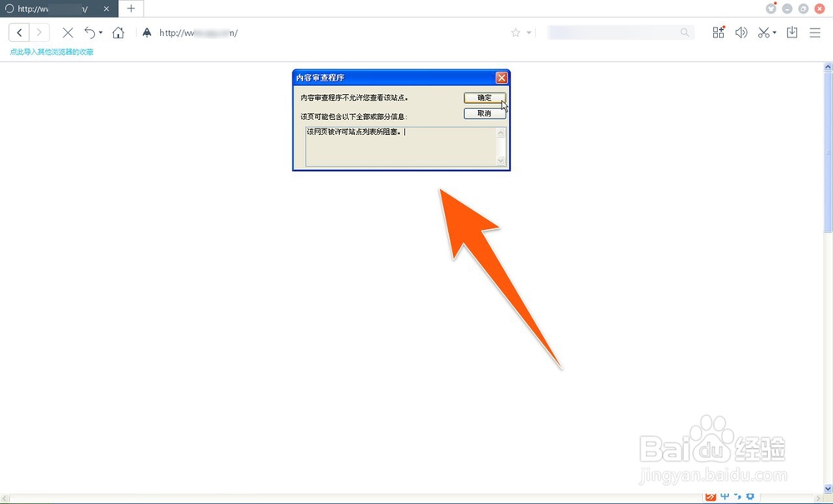Click the page vertical scrollbar up arrow

pos(828,67)
